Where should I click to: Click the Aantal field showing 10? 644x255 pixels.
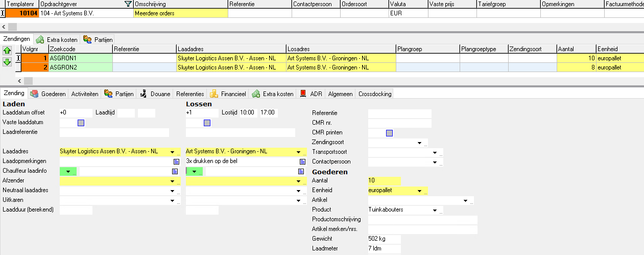[x=384, y=181]
